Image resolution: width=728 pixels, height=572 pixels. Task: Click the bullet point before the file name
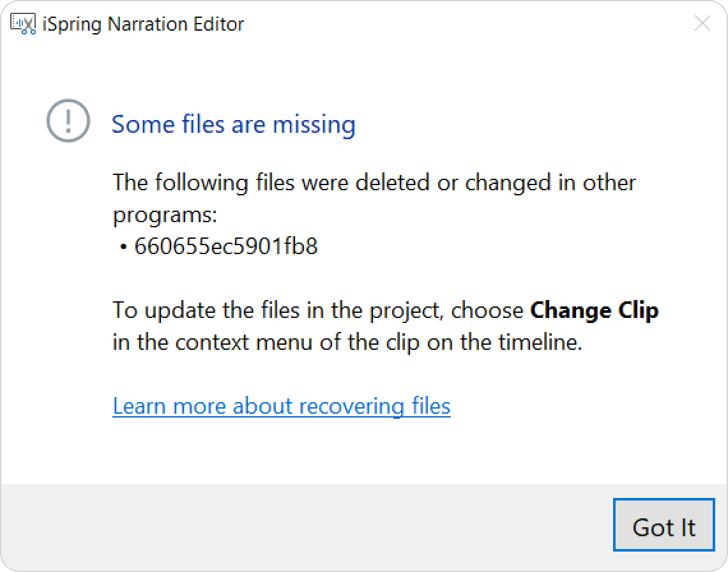pos(123,247)
